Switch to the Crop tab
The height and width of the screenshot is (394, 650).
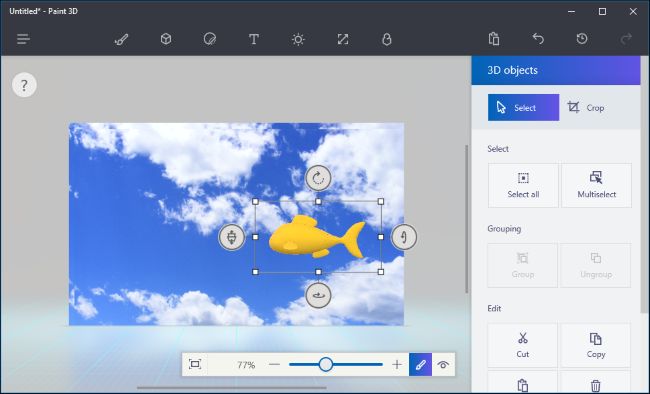coord(585,108)
